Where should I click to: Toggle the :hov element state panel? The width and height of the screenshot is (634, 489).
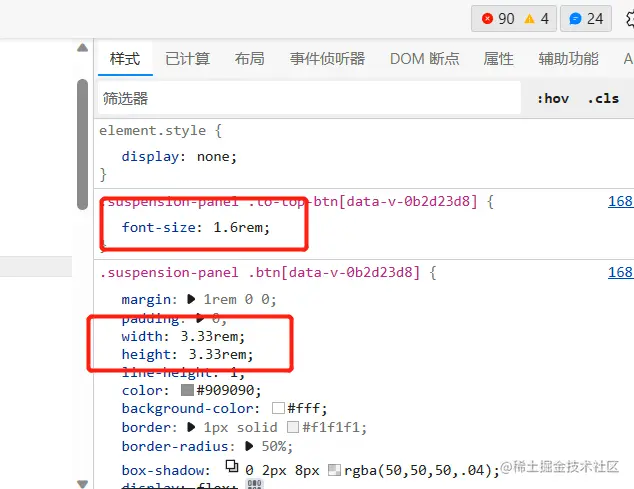(553, 98)
